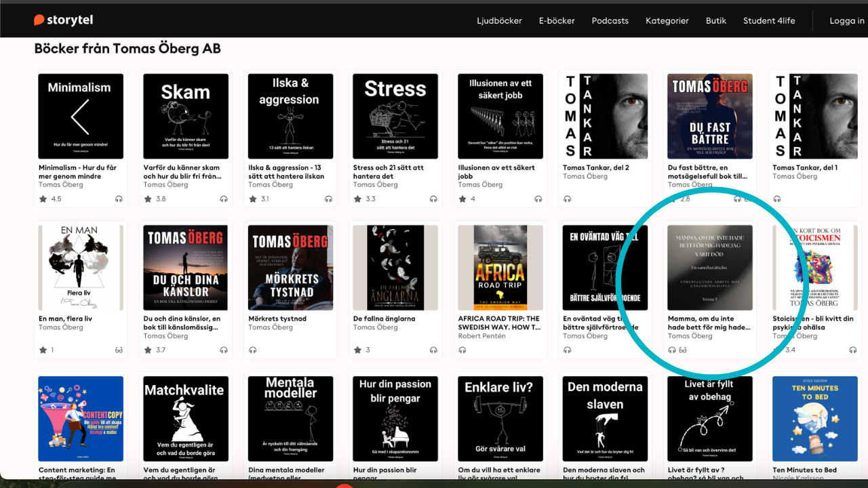The width and height of the screenshot is (868, 488).
Task: Select Student 4life in top navigation
Action: click(x=768, y=20)
